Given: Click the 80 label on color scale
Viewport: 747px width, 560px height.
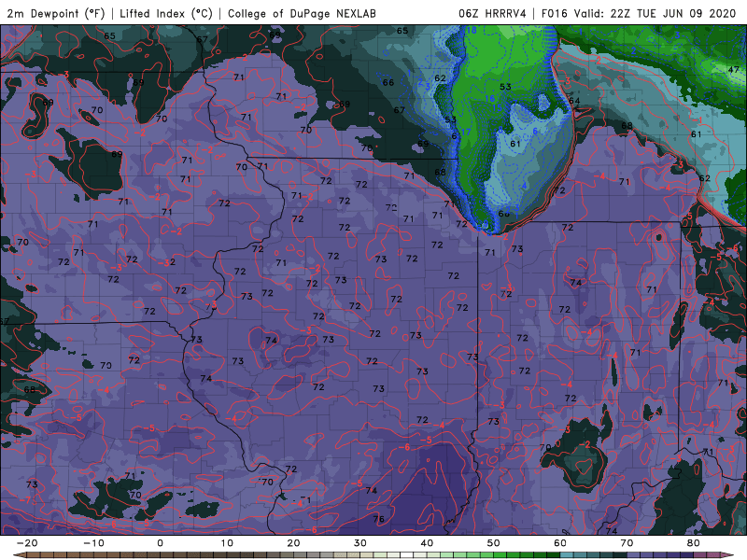Looking at the screenshot, I should click(x=694, y=543).
